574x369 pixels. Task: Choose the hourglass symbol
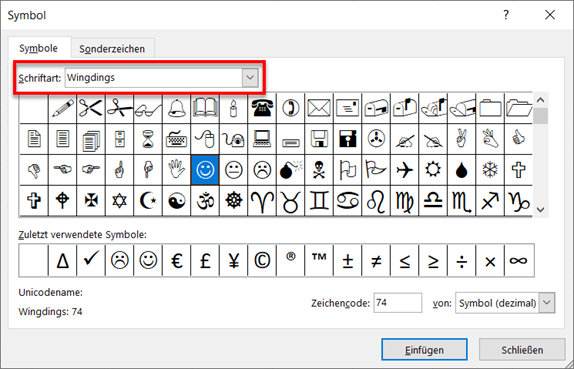tap(148, 139)
